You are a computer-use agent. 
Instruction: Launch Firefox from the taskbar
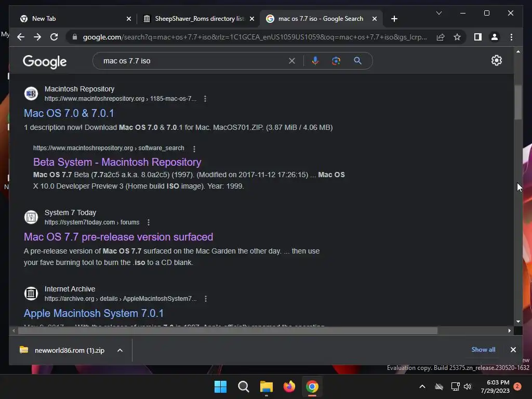tap(289, 387)
